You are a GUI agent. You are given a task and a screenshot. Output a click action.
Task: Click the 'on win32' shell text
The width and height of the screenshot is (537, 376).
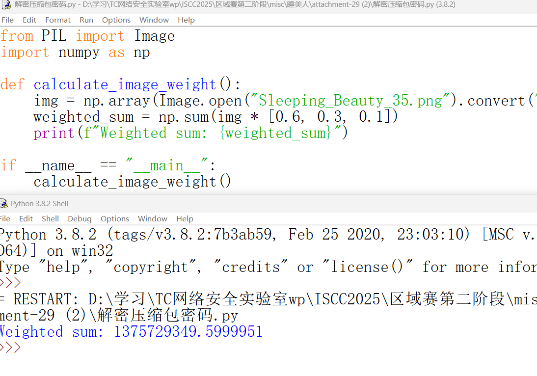(x=80, y=251)
